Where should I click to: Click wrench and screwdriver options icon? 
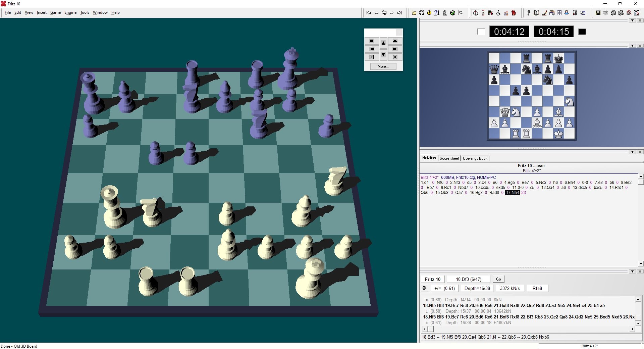pos(575,13)
